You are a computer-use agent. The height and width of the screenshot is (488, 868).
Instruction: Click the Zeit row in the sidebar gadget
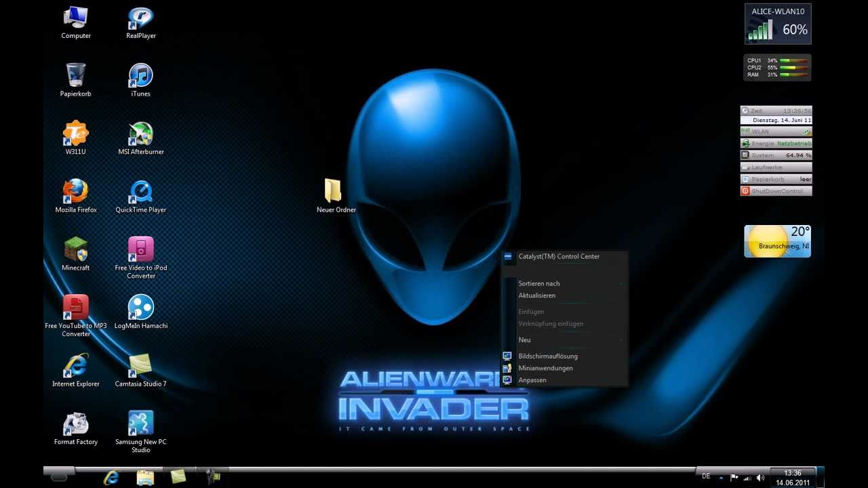tap(776, 110)
